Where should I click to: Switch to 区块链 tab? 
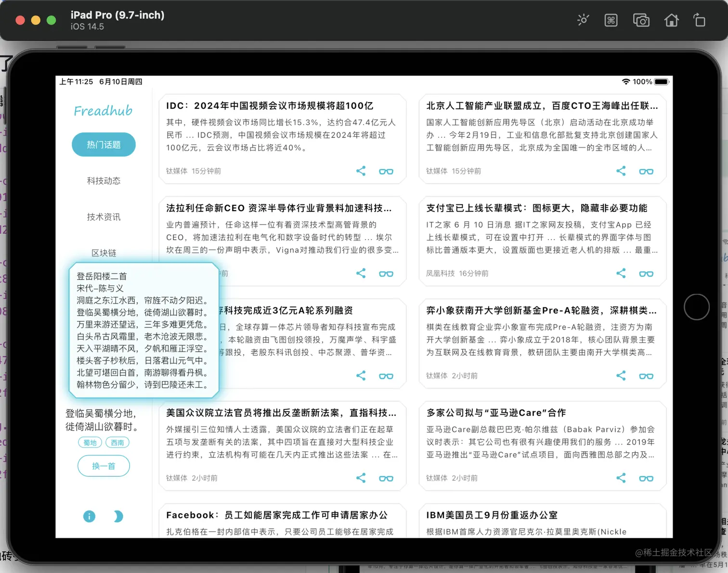104,253
